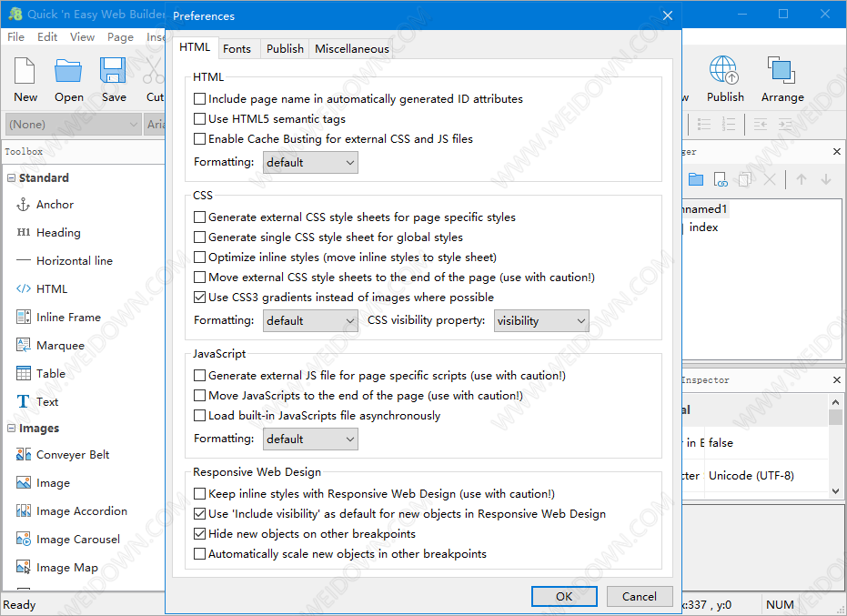Click the Open folder toolbar icon

[x=68, y=71]
